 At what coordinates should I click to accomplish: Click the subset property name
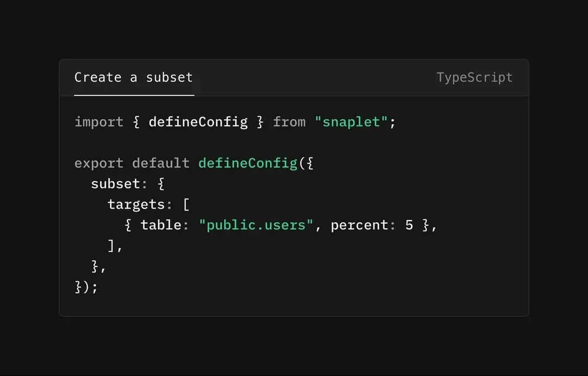pyautogui.click(x=115, y=184)
